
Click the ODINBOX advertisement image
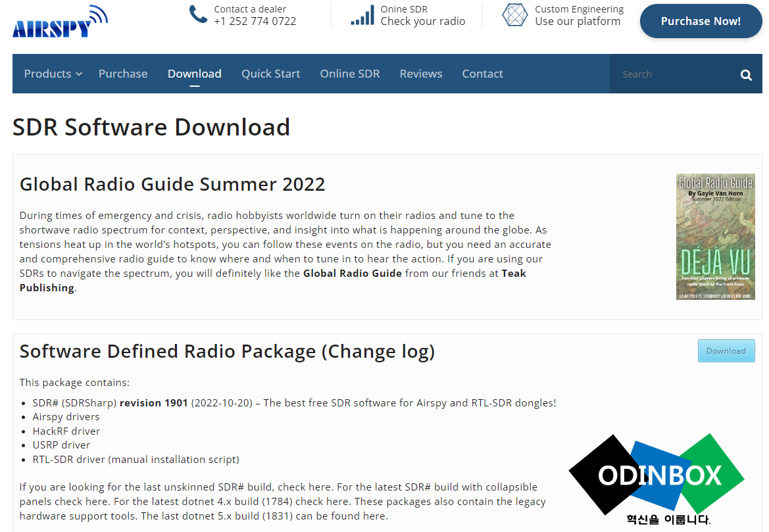[657, 479]
